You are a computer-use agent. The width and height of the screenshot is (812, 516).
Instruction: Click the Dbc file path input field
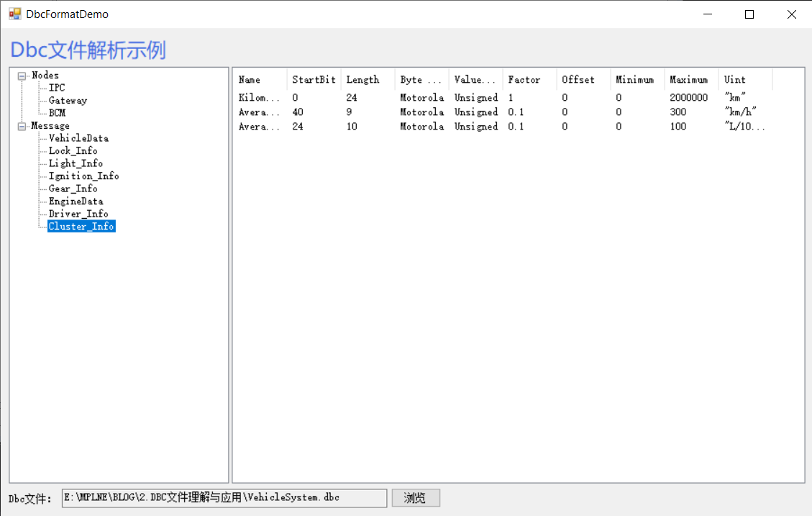pyautogui.click(x=223, y=497)
